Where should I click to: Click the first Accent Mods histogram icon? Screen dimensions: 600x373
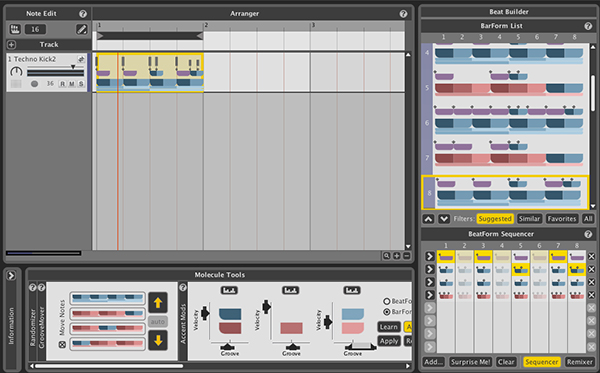coord(229,290)
